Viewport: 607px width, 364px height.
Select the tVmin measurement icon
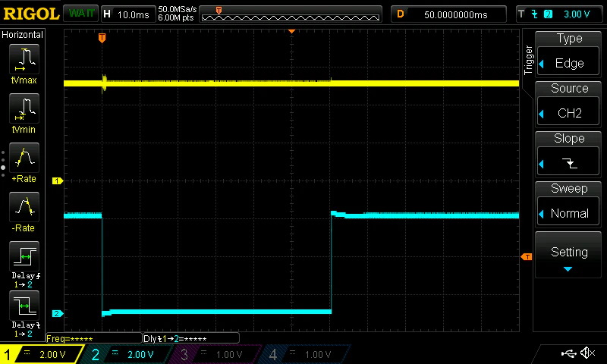coord(24,108)
